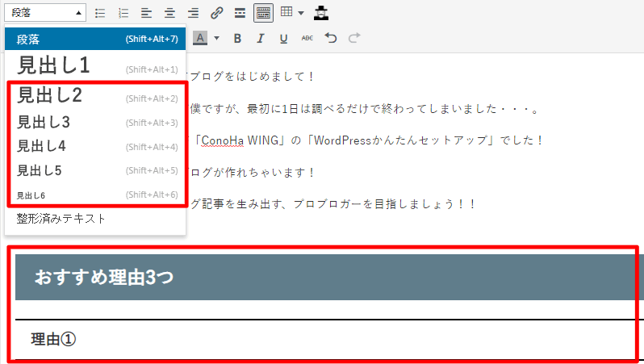Click the おすすめ理由3つ heading
This screenshot has height=364, width=644.
pos(104,277)
